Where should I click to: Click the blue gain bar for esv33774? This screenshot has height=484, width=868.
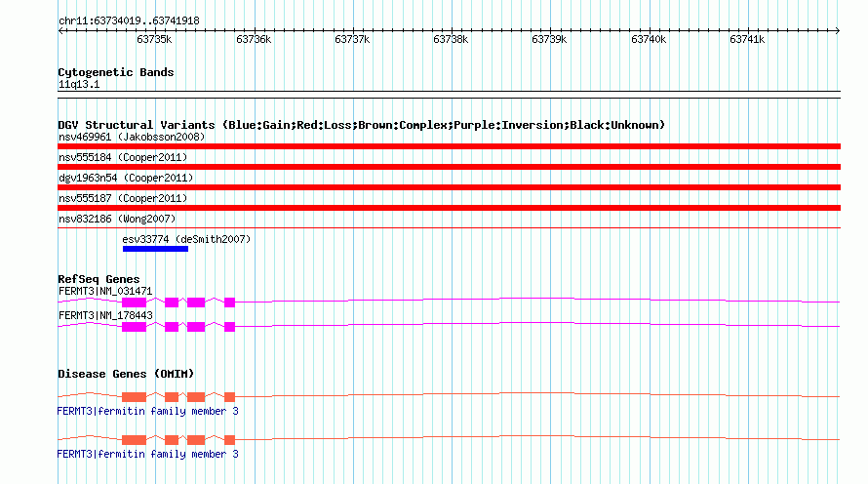[155, 249]
